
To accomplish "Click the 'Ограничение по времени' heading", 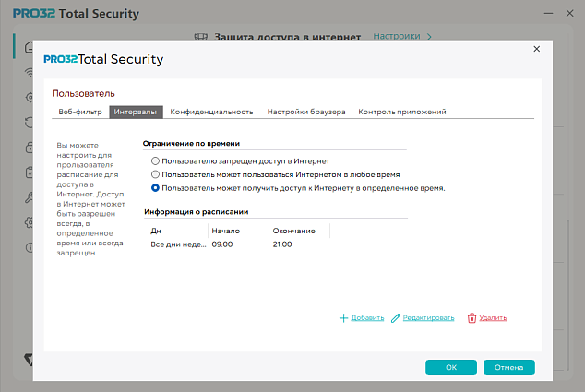I will pyautogui.click(x=191, y=144).
